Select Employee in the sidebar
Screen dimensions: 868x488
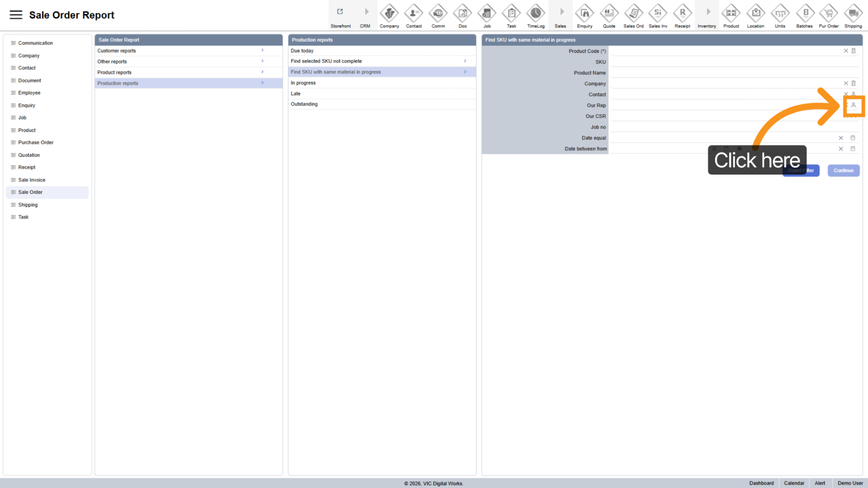click(x=47, y=93)
